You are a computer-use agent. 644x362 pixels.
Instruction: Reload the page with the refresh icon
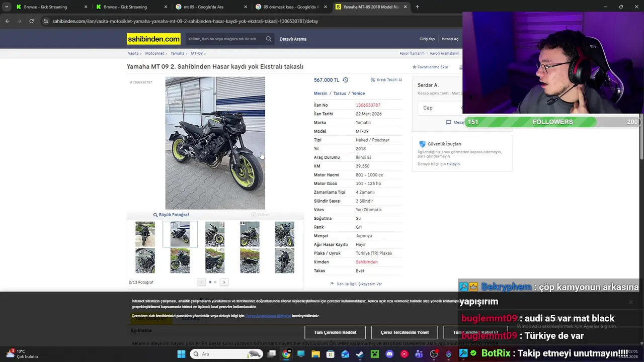tap(31, 21)
